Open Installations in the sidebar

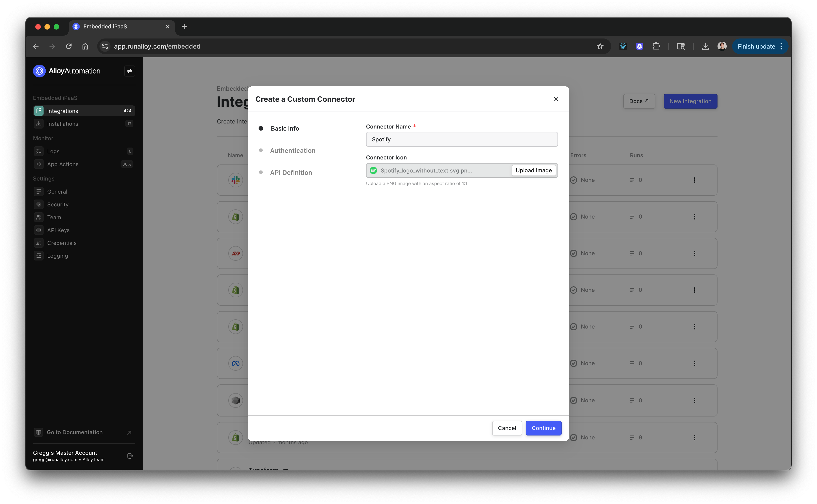[x=63, y=124]
